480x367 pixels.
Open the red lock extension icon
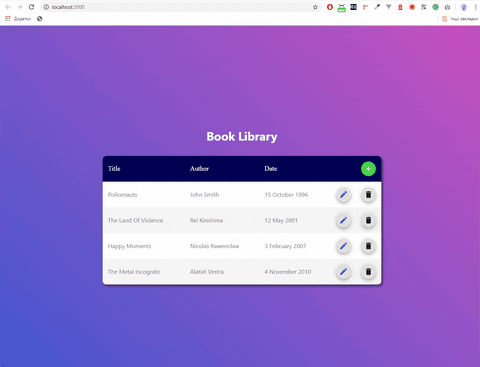click(400, 7)
